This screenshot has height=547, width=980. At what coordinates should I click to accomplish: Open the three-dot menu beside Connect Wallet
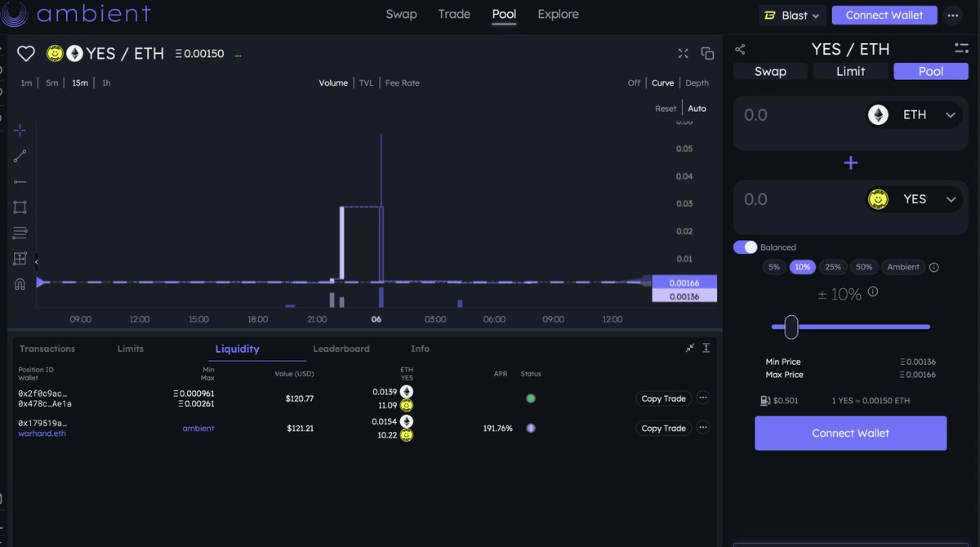click(x=953, y=16)
